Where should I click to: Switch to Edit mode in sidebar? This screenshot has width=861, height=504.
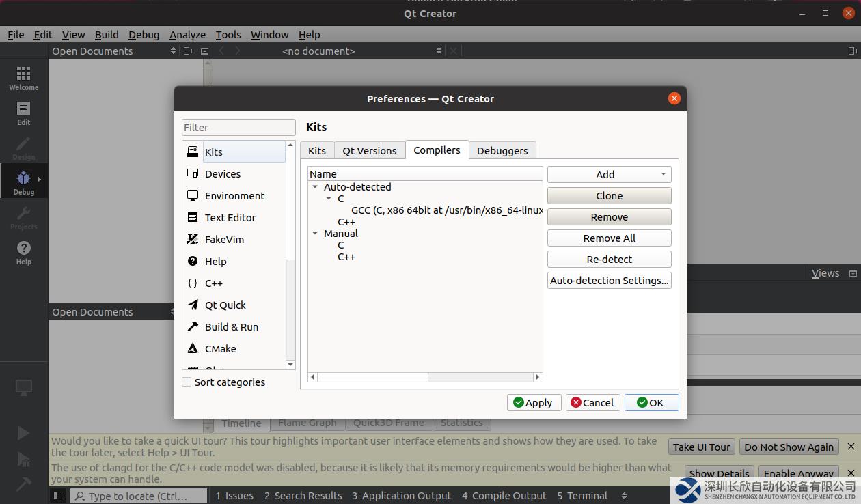coord(23,113)
